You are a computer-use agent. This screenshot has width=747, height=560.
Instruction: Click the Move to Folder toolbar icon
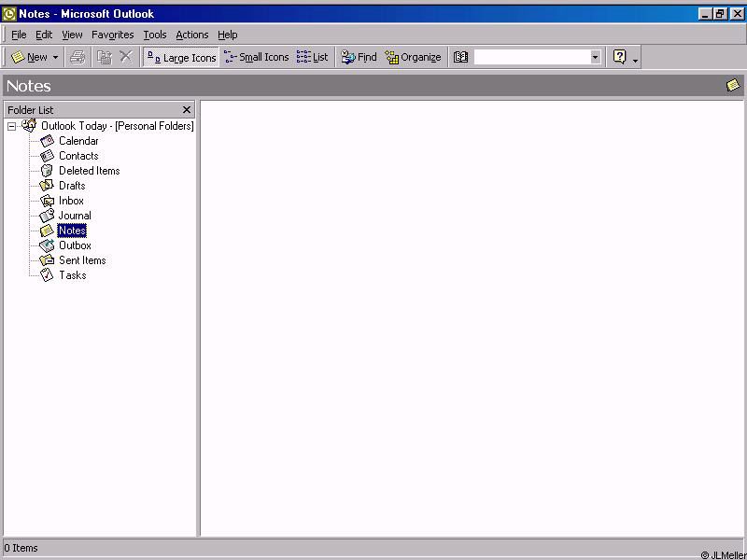105,57
